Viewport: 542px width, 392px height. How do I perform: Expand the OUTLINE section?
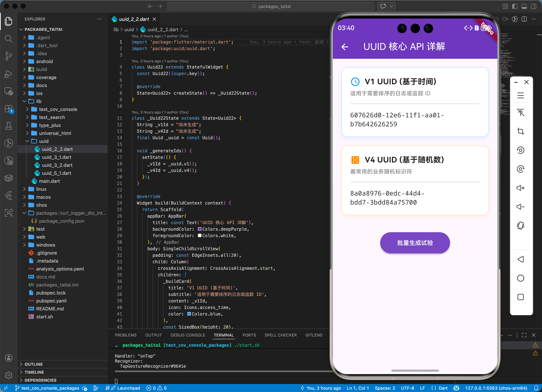pyautogui.click(x=34, y=364)
